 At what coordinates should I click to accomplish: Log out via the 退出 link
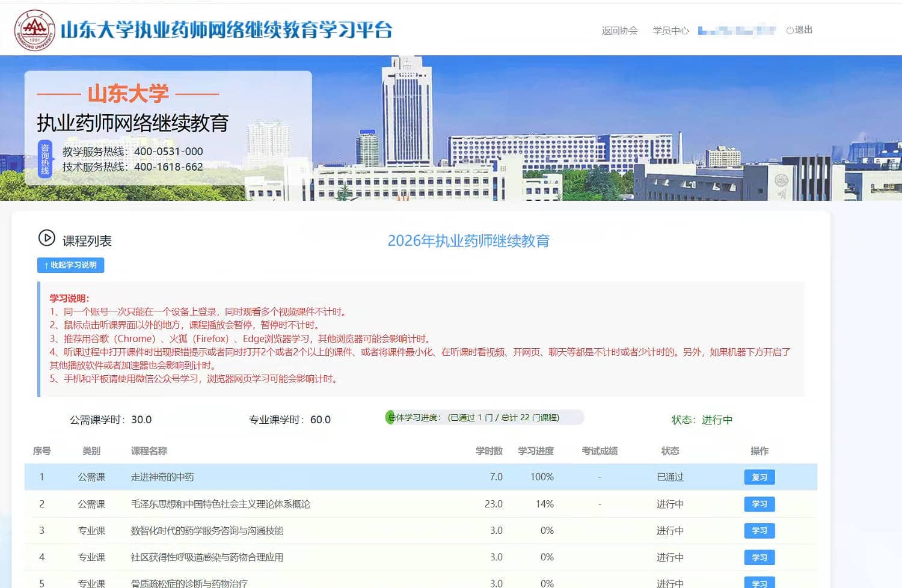click(799, 30)
